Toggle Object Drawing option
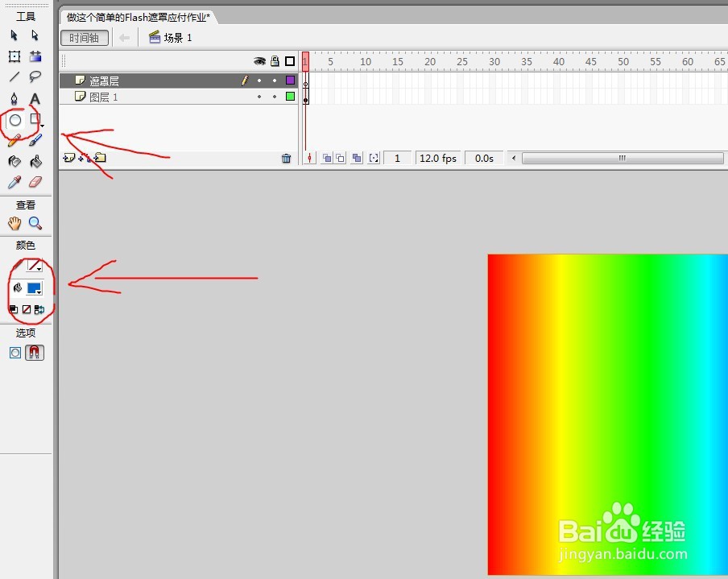Image resolution: width=728 pixels, height=579 pixels. tap(14, 353)
